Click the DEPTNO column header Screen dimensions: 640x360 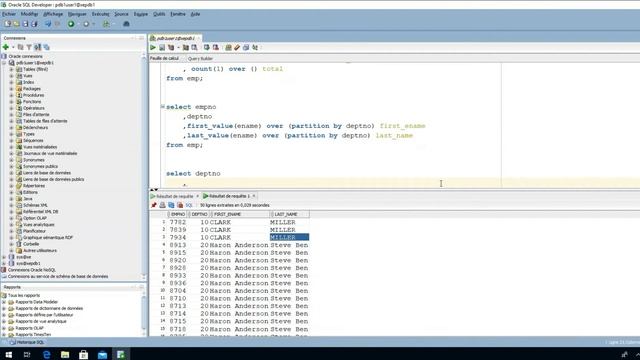click(x=200, y=214)
